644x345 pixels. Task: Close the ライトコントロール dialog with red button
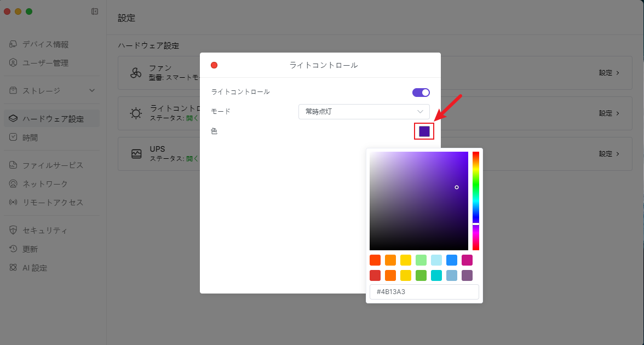pyautogui.click(x=214, y=65)
